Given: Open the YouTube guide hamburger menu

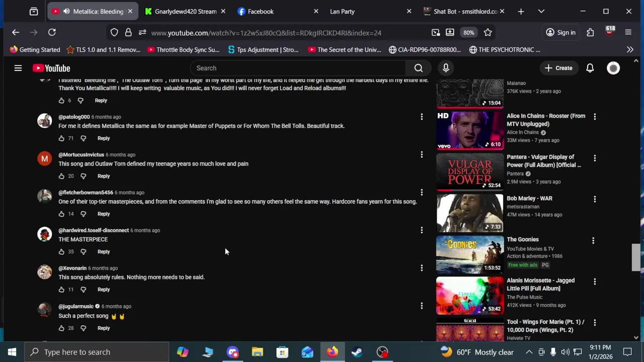Looking at the screenshot, I should [18, 68].
